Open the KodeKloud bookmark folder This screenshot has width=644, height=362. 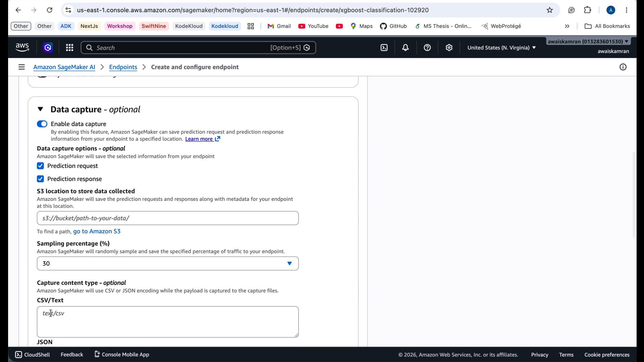pyautogui.click(x=189, y=26)
